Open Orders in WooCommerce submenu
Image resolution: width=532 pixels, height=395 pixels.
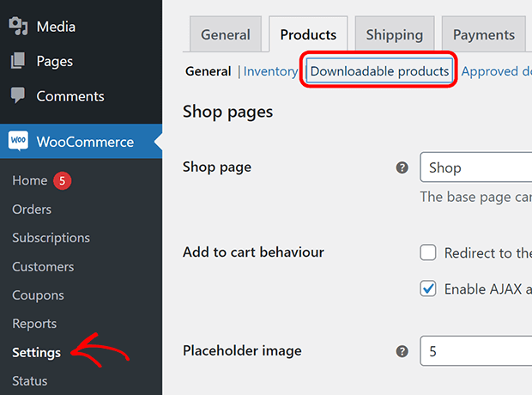click(32, 210)
